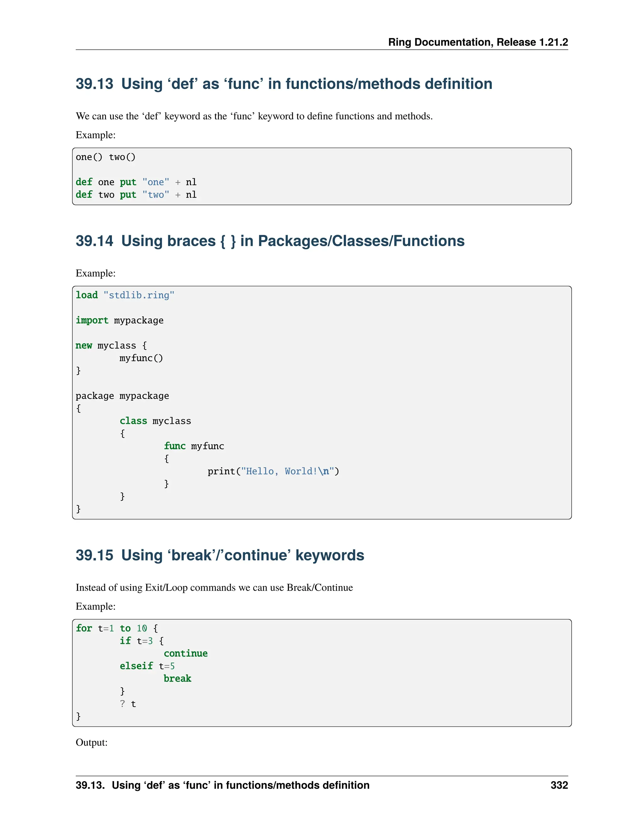Click the section 39.13 heading title
Viewport: 644px width, 833px height.
point(284,84)
